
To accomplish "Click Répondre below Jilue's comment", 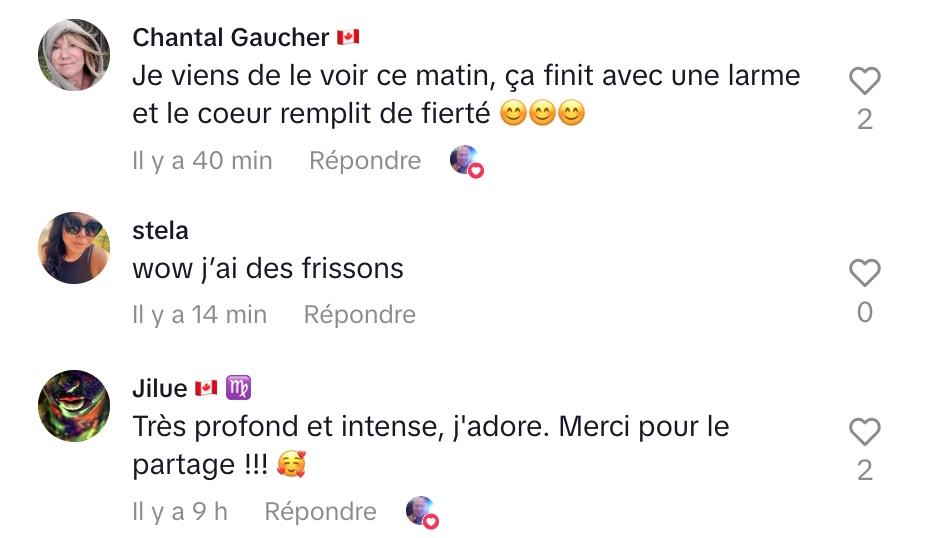I will click(320, 512).
